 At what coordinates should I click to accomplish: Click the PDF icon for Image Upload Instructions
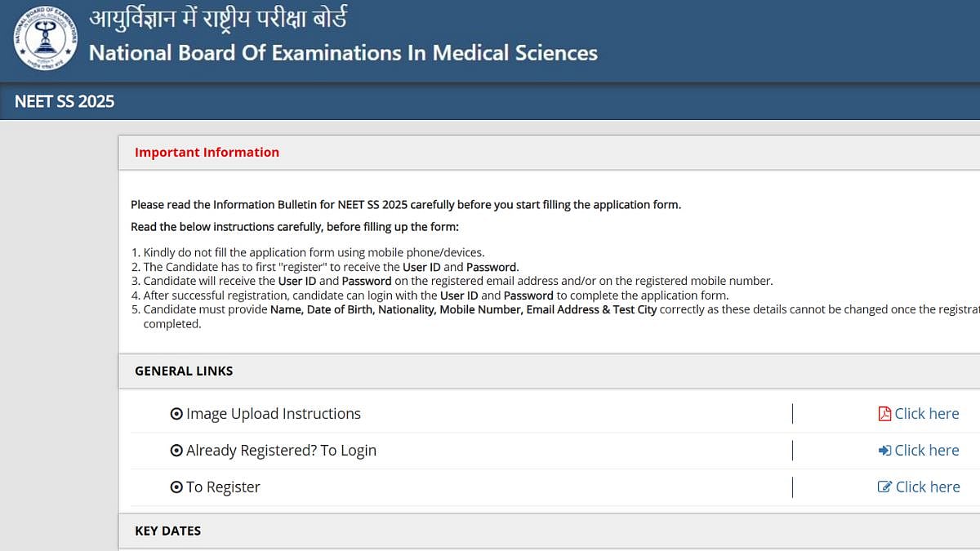point(886,413)
